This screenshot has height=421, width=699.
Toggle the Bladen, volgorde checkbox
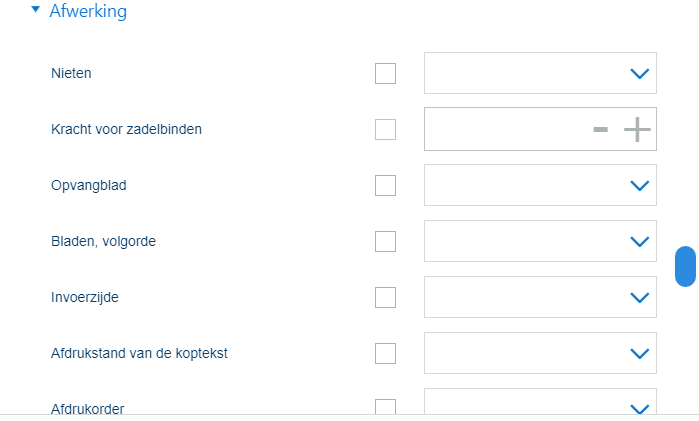click(x=385, y=241)
